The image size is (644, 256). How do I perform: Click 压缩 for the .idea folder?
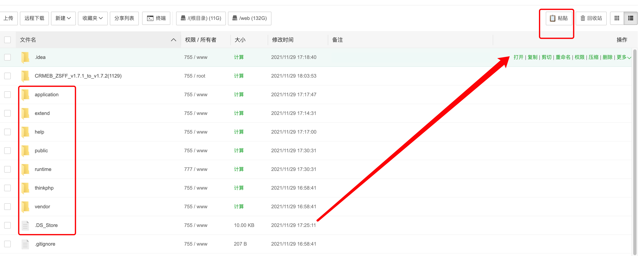(593, 57)
